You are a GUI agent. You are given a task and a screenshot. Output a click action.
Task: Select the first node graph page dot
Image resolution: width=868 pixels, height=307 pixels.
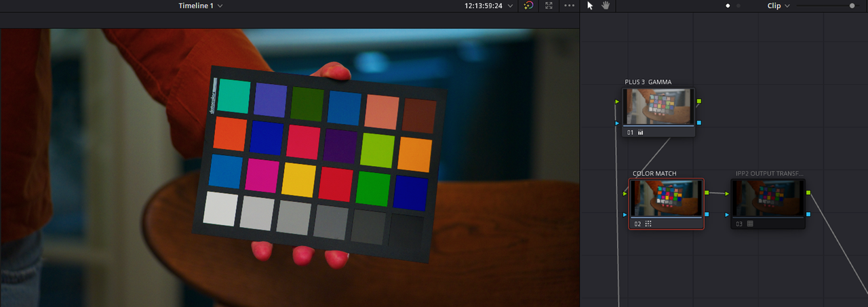pos(728,5)
